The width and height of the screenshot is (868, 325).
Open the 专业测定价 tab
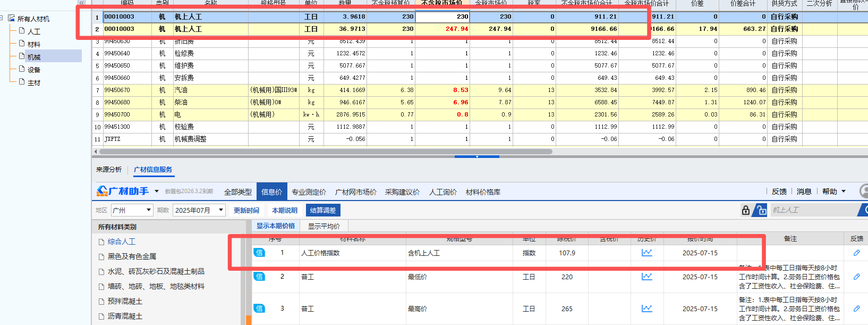(x=309, y=192)
